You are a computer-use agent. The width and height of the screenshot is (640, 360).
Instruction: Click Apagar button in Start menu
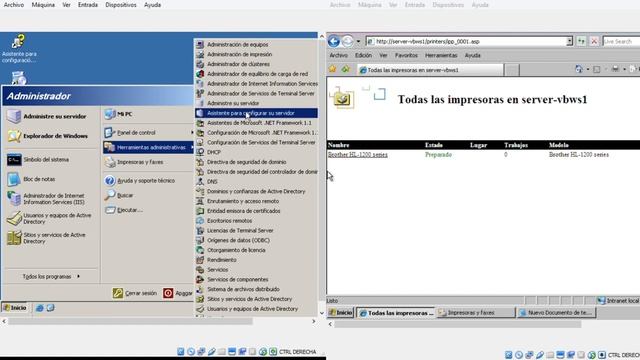(x=178, y=293)
